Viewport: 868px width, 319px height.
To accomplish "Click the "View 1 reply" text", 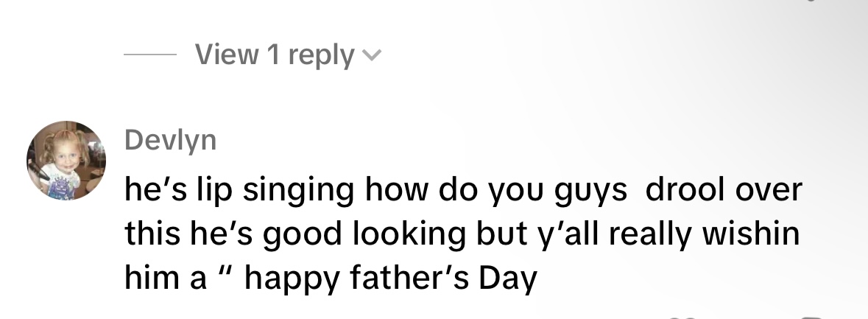I will (275, 55).
